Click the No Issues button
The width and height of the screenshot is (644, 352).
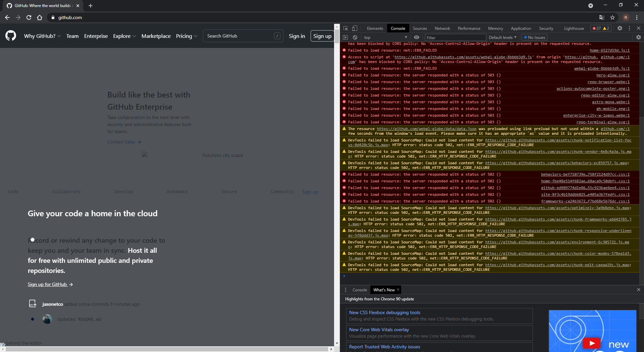click(x=535, y=38)
